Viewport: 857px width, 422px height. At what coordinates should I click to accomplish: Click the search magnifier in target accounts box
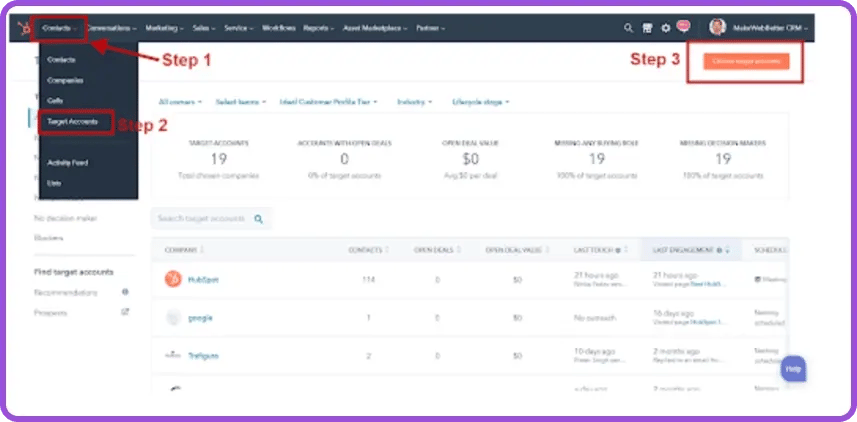point(259,219)
